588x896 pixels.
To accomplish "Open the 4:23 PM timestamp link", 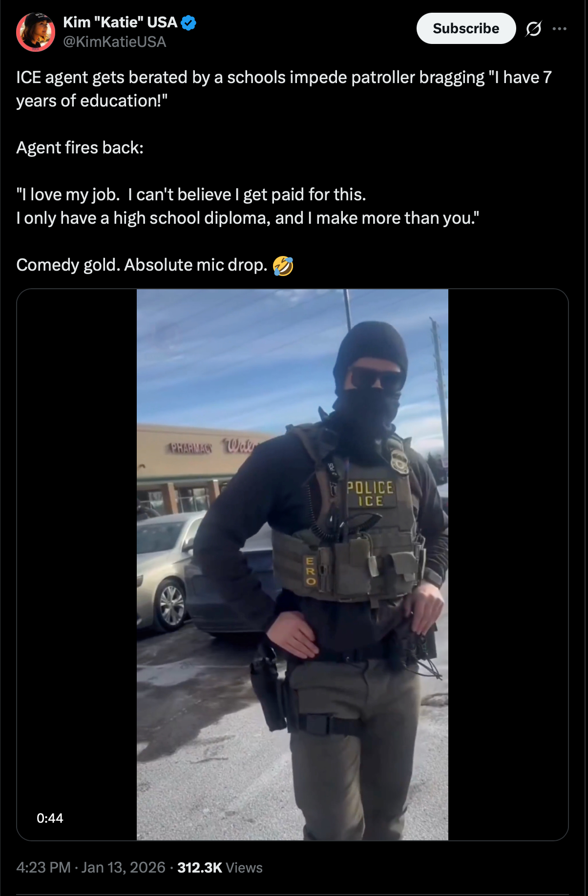I will [x=43, y=868].
